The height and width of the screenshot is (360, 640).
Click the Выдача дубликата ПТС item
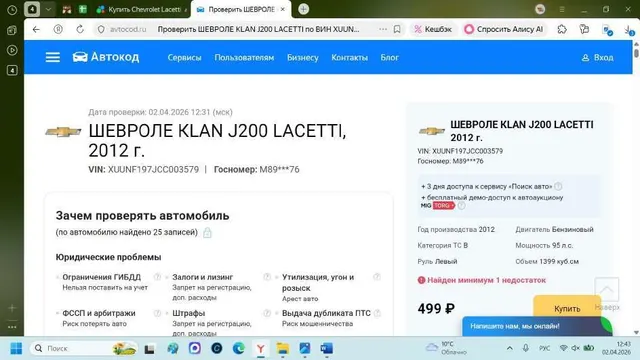coord(326,313)
